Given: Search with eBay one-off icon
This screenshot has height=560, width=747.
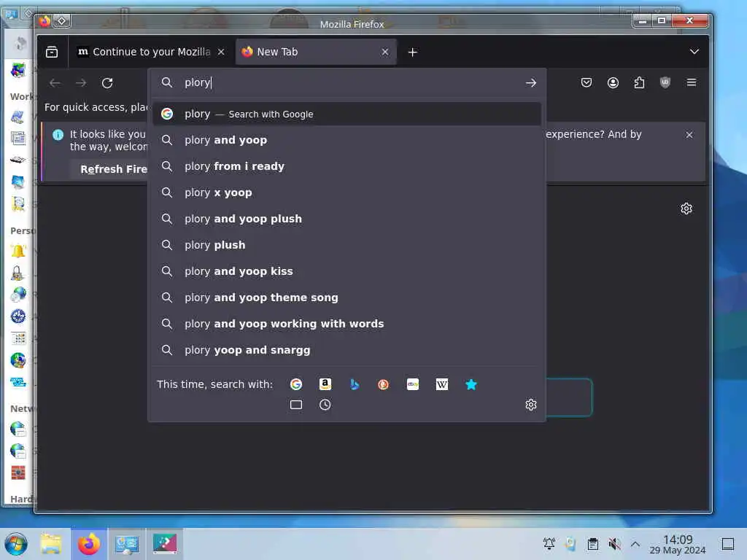Looking at the screenshot, I should pyautogui.click(x=413, y=384).
